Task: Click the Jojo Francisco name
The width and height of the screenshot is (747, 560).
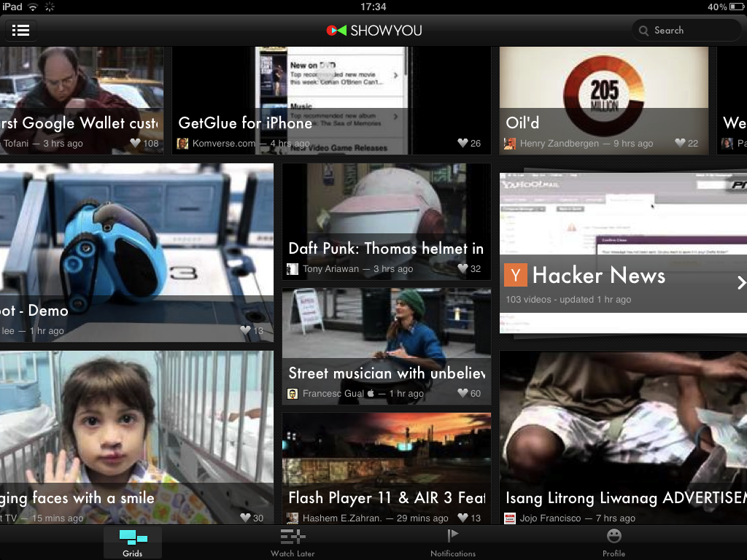Action: coord(550,518)
